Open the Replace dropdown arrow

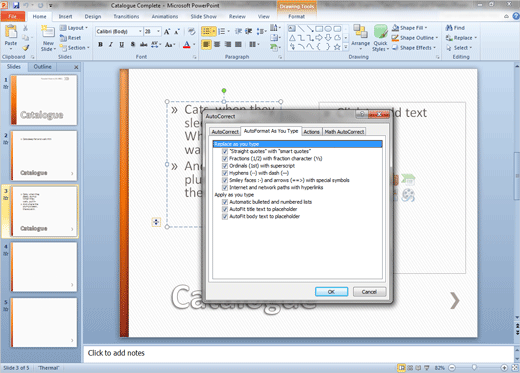click(475, 38)
